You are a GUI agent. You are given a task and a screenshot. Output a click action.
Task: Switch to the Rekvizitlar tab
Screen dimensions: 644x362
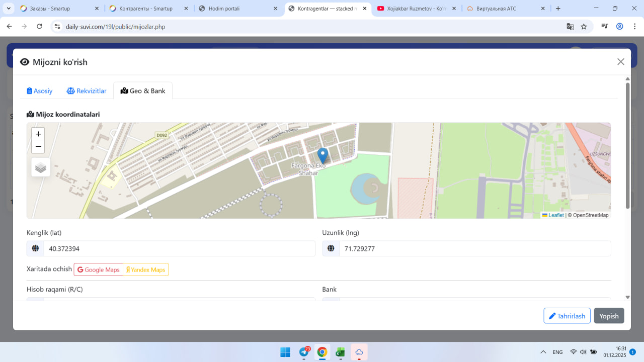87,91
